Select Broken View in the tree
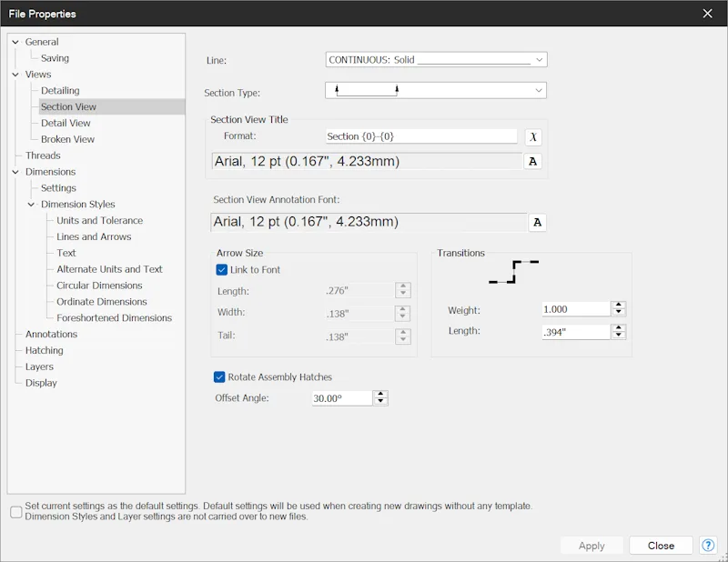This screenshot has height=562, width=728. (x=67, y=139)
